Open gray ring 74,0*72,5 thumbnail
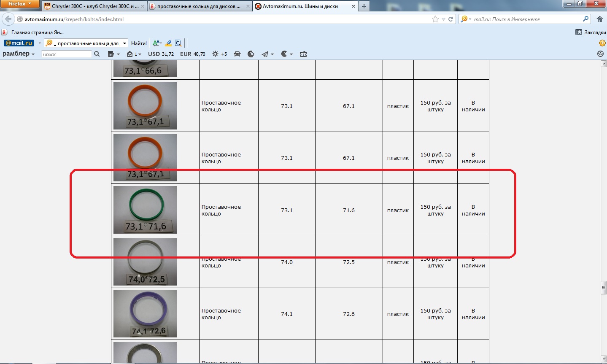The image size is (607, 364). coord(145,262)
